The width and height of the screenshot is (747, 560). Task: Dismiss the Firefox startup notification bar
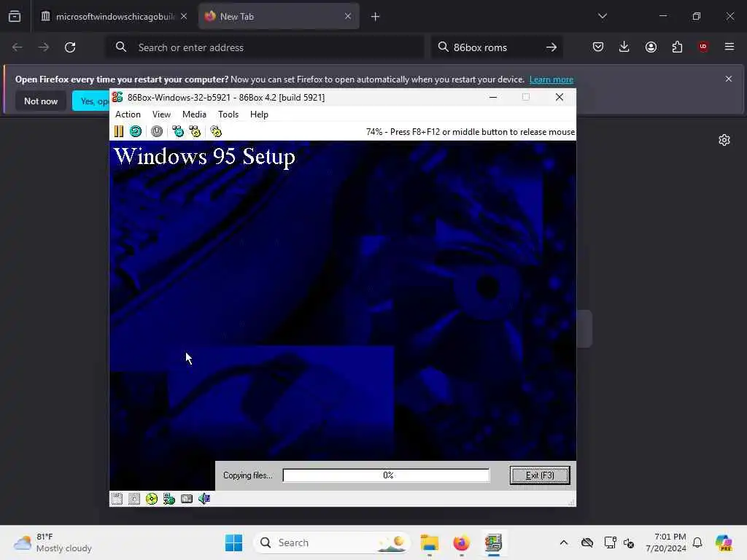coord(729,79)
